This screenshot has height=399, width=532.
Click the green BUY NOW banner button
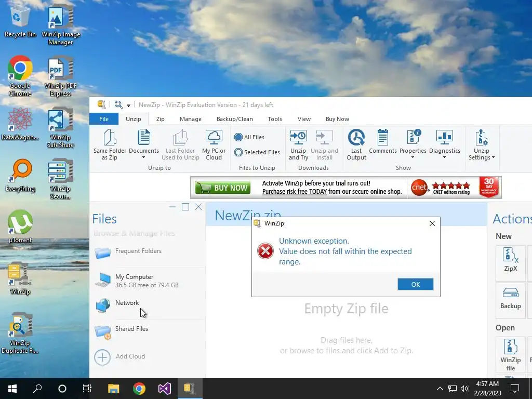pos(223,188)
